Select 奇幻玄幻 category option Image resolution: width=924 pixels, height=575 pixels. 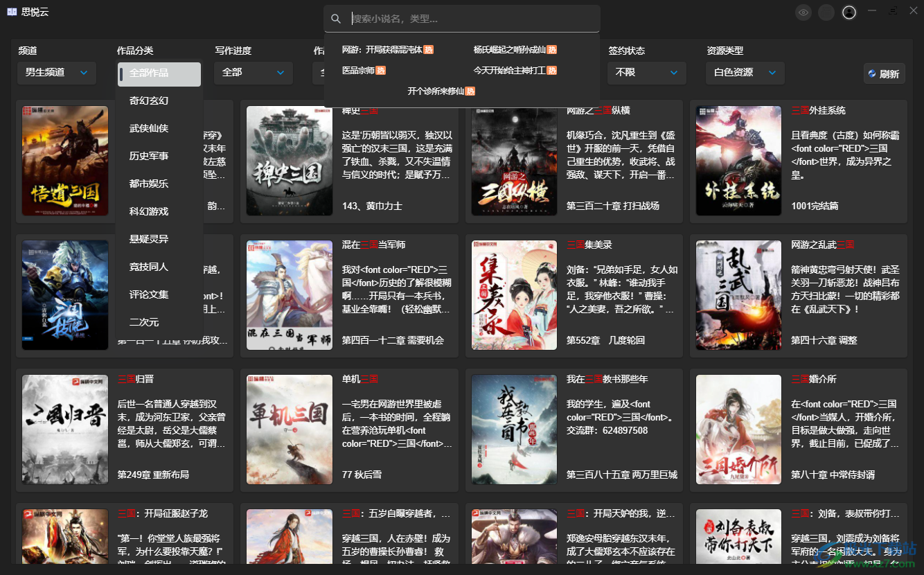[x=159, y=100]
